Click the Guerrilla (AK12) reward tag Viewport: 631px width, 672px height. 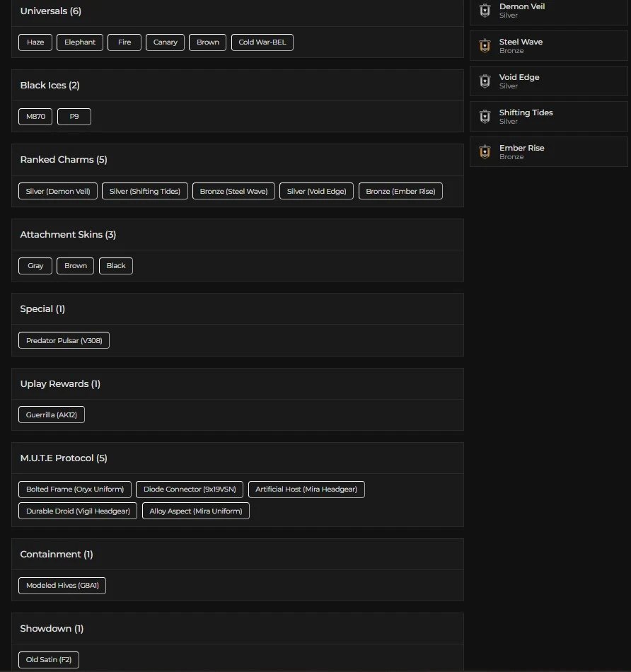click(52, 415)
